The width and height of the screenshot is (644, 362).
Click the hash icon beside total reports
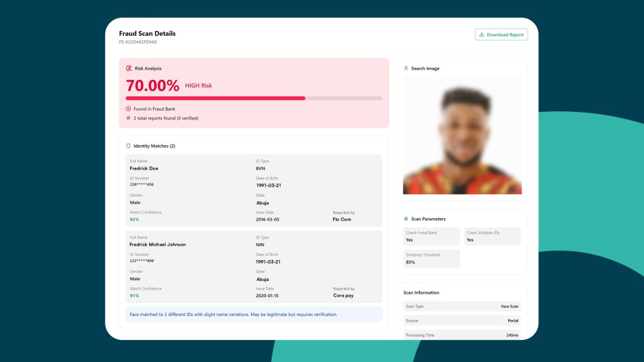(x=128, y=118)
